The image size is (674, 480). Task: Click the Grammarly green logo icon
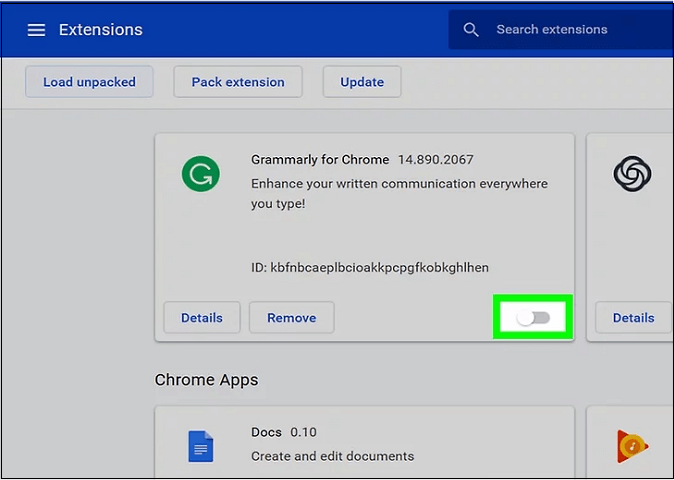[x=200, y=174]
